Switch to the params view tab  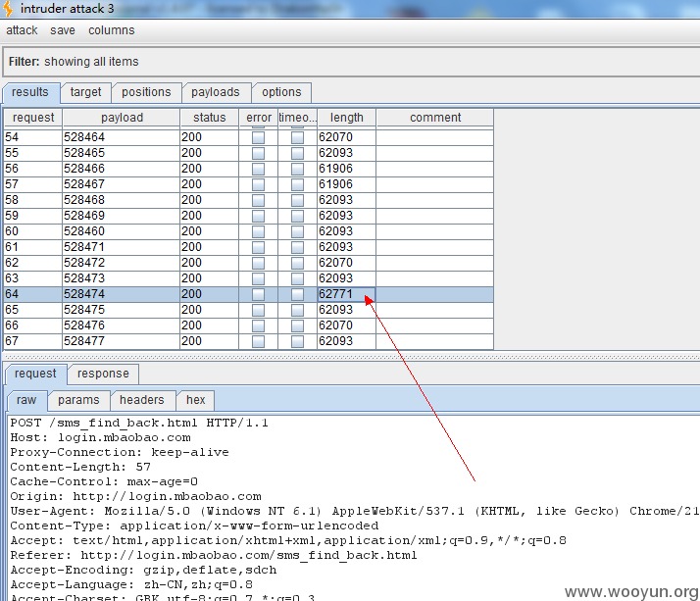pyautogui.click(x=78, y=400)
